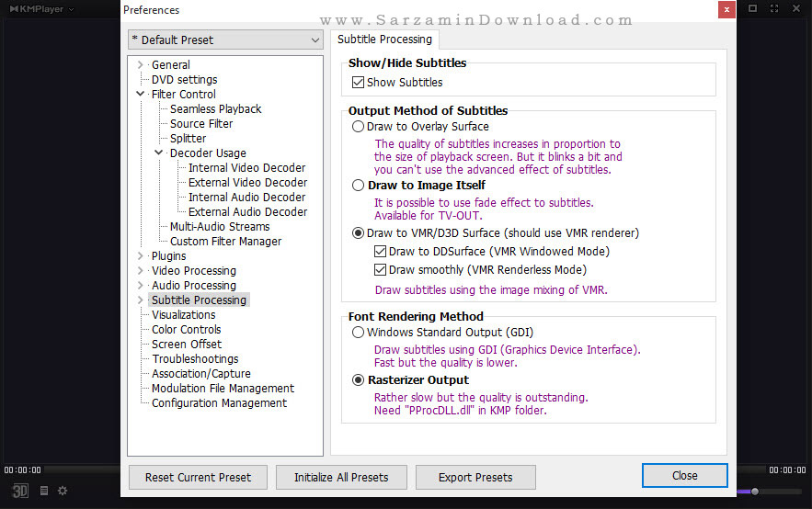The width and height of the screenshot is (812, 509).
Task: Select Internal Audio Decoder tree item
Action: (247, 198)
